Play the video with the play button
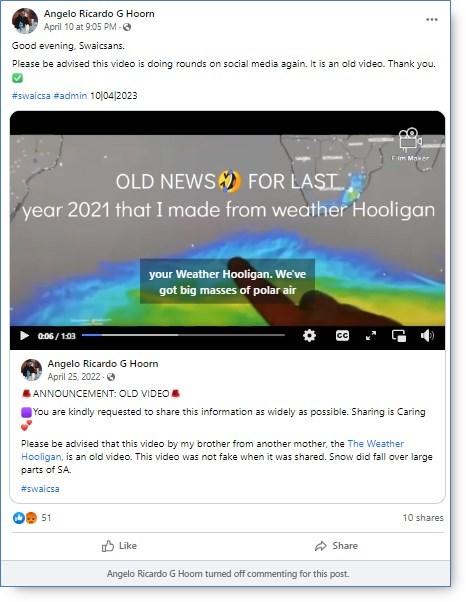466x602 pixels. 24,336
